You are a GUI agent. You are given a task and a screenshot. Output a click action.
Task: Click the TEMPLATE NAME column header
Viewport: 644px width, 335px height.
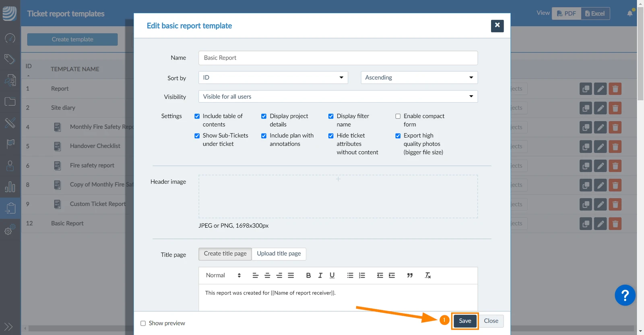75,69
